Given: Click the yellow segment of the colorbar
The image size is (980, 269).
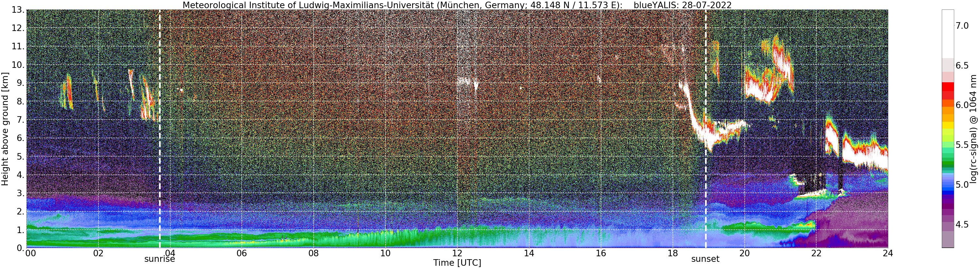Looking at the screenshot, I should [x=948, y=125].
